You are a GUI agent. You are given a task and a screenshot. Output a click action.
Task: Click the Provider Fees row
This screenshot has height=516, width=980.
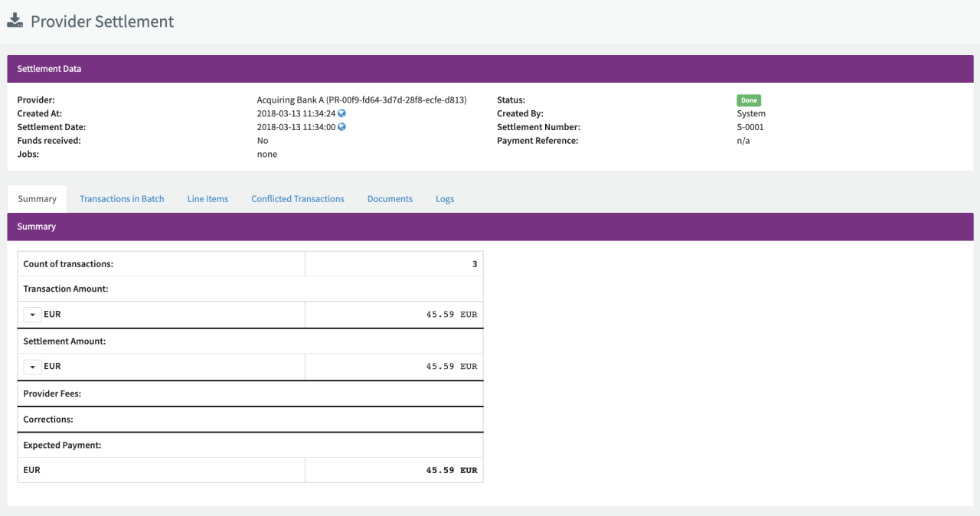tap(250, 394)
